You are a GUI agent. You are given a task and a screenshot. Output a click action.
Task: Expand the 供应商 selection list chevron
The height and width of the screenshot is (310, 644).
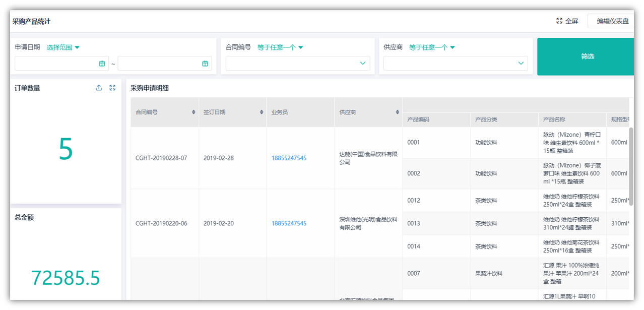tap(521, 63)
